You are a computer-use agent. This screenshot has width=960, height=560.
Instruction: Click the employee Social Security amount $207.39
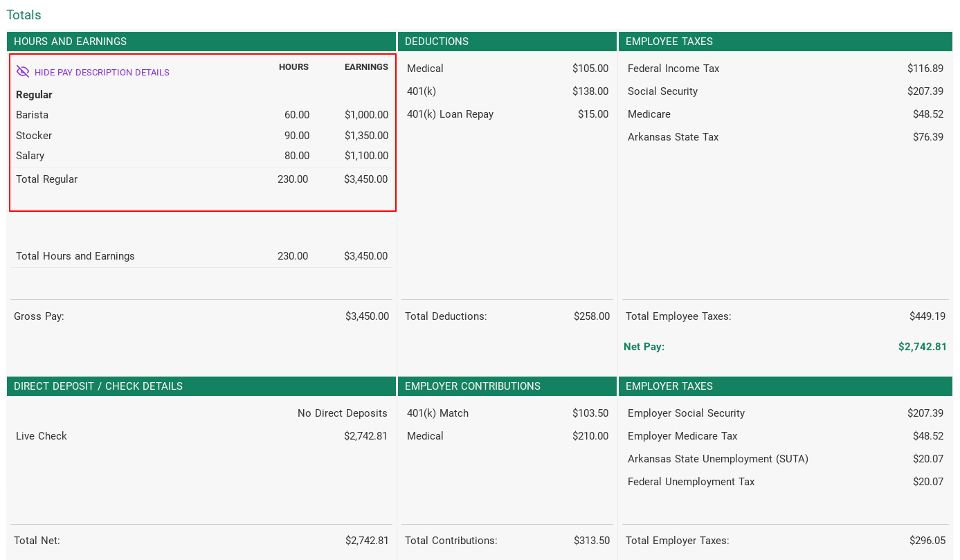pos(925,91)
